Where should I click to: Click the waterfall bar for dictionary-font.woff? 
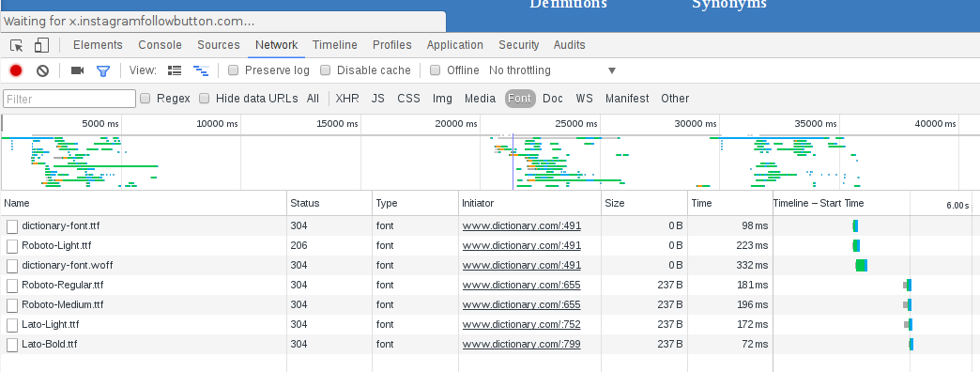click(861, 266)
